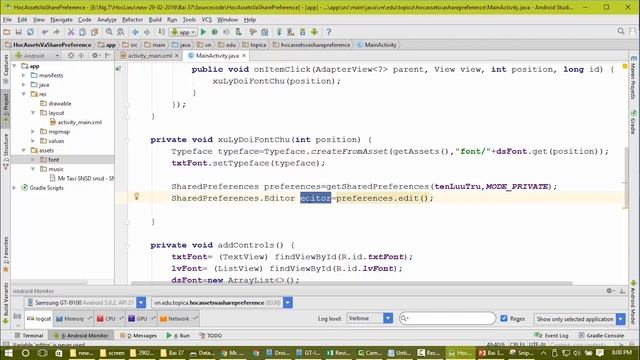Click the Forward navigation arrow icon
Screen dimensions: 640x360
147,32
